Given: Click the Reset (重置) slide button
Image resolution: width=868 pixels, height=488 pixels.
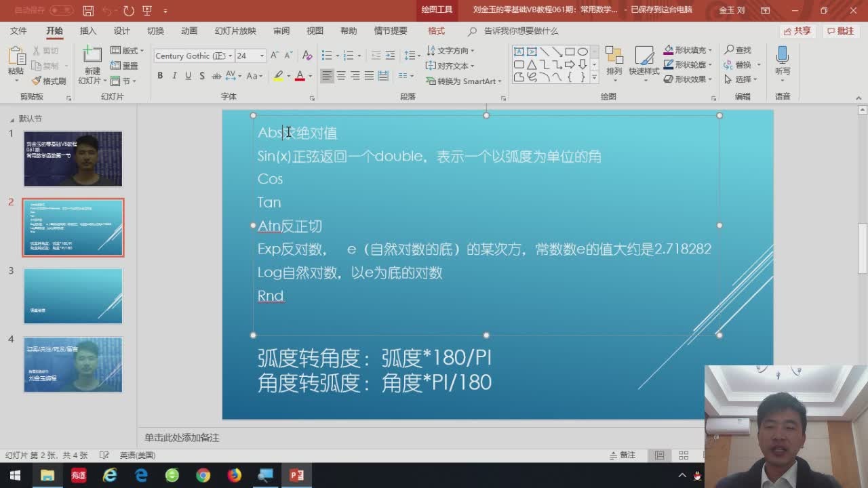Looking at the screenshot, I should (124, 66).
